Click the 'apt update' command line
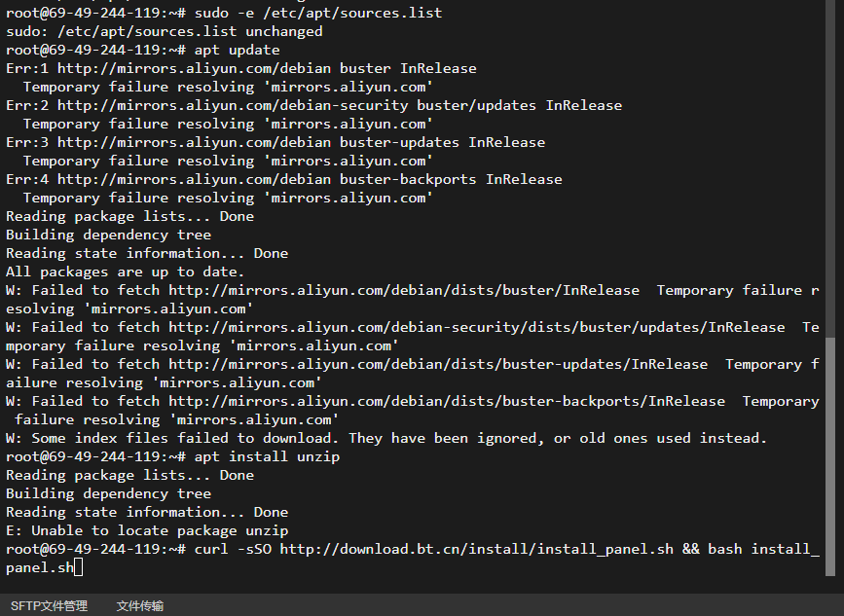The image size is (844, 616). click(143, 50)
